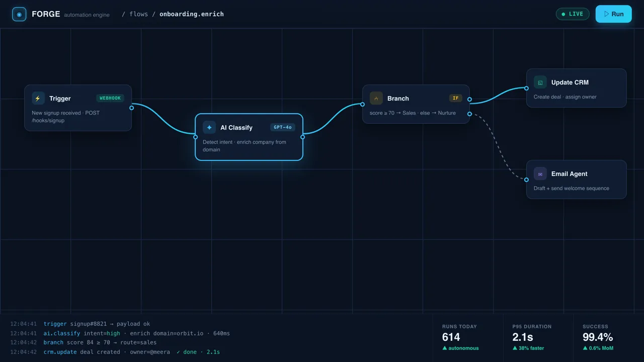
Task: Click the 'trigger signup#8821' log line
Action: tap(80, 324)
